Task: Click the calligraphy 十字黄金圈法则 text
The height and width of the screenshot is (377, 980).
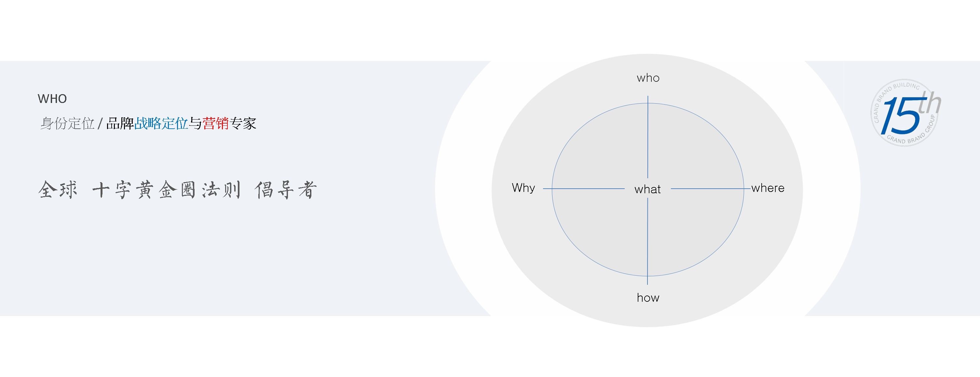Action: 167,190
